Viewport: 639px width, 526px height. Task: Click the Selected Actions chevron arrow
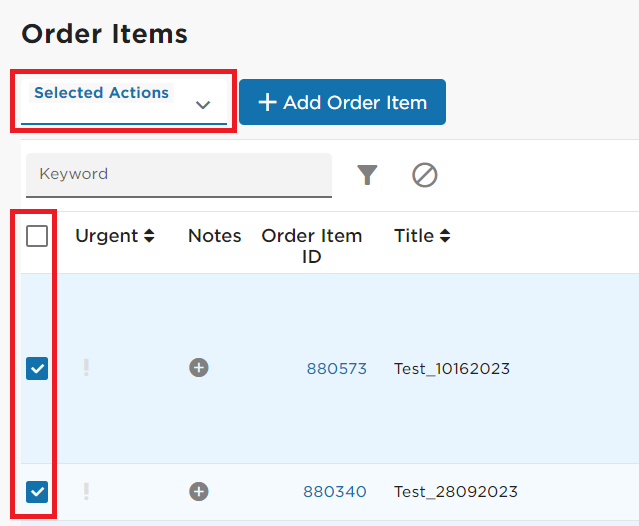(x=203, y=105)
